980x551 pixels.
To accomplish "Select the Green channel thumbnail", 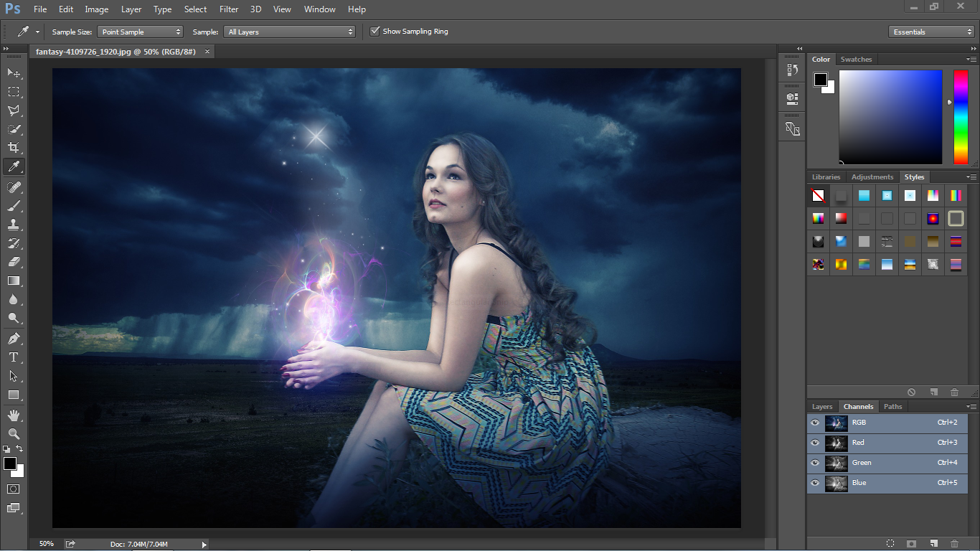I will tap(836, 463).
